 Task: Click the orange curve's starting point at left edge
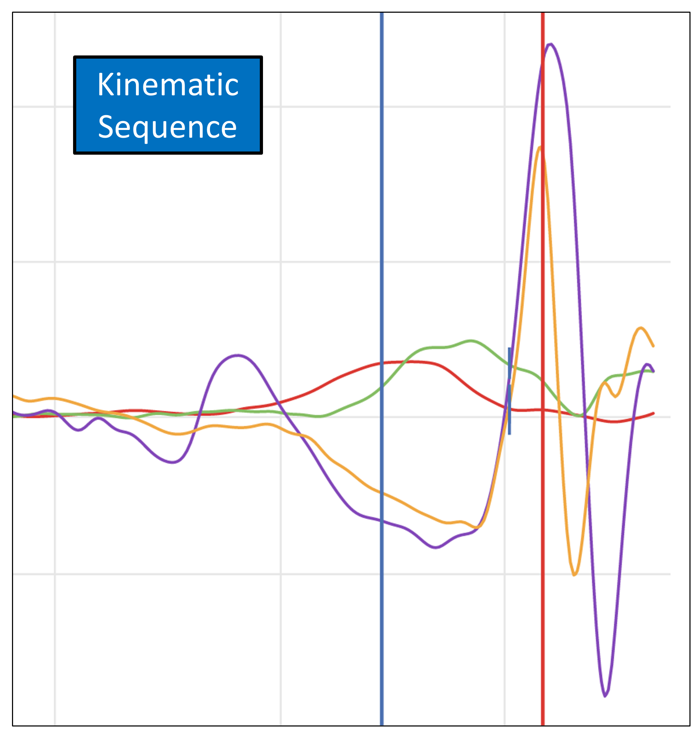(14, 396)
